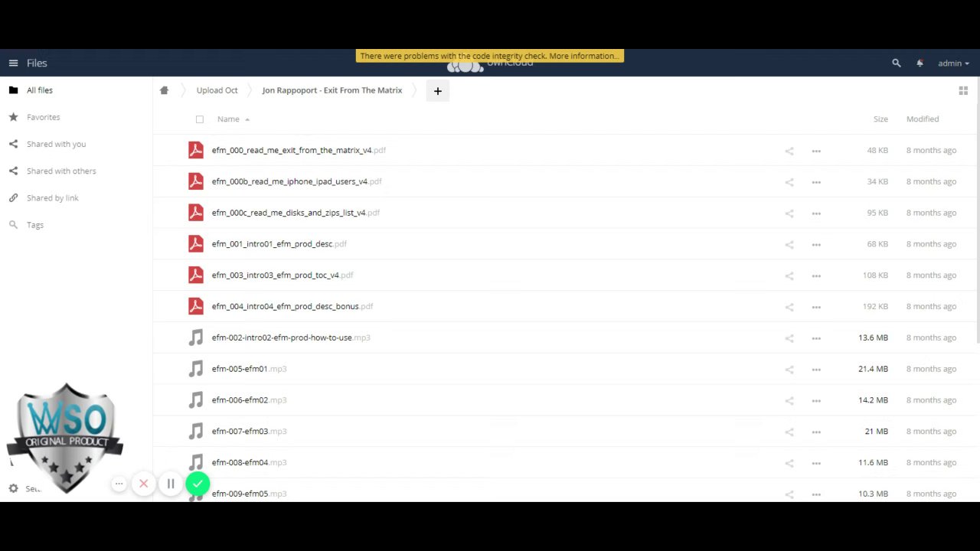
Task: Select All files in sidebar
Action: pyautogui.click(x=77, y=90)
